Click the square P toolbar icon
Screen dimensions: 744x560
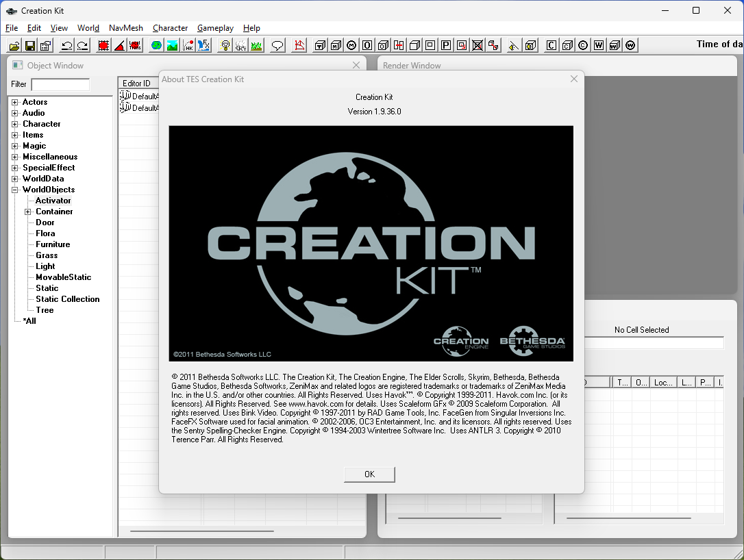pos(446,45)
